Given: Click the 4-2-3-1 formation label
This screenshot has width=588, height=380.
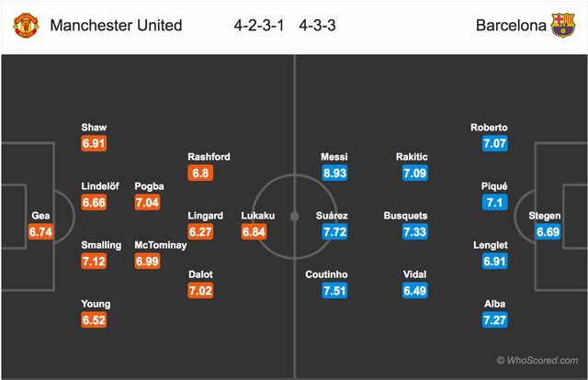Looking at the screenshot, I should [261, 26].
